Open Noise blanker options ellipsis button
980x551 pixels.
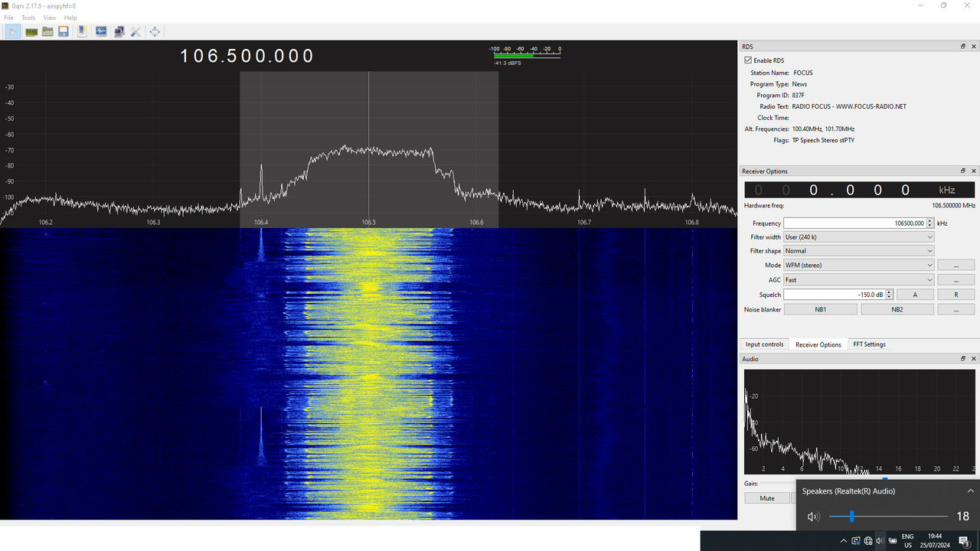[956, 309]
